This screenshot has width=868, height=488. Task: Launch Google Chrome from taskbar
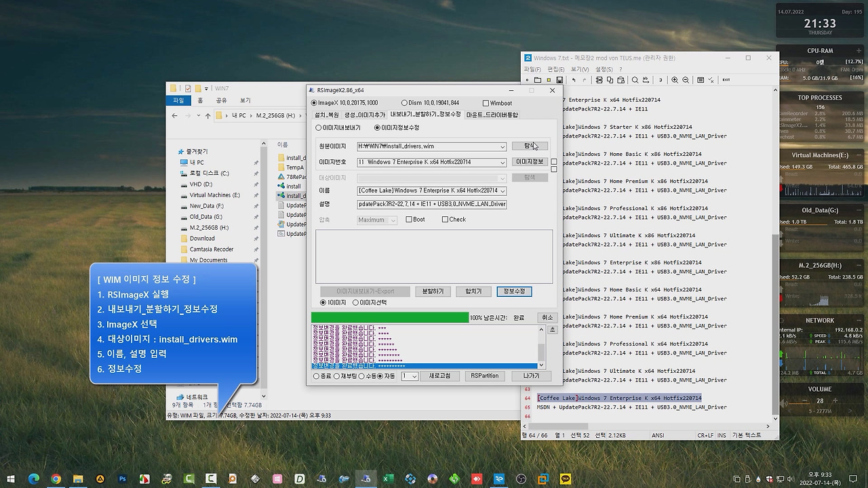point(56,479)
